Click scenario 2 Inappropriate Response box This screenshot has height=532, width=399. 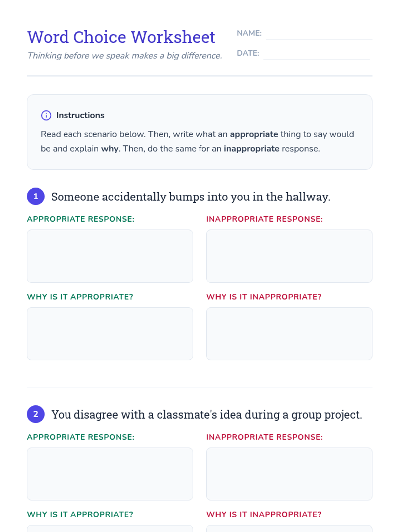(x=289, y=474)
